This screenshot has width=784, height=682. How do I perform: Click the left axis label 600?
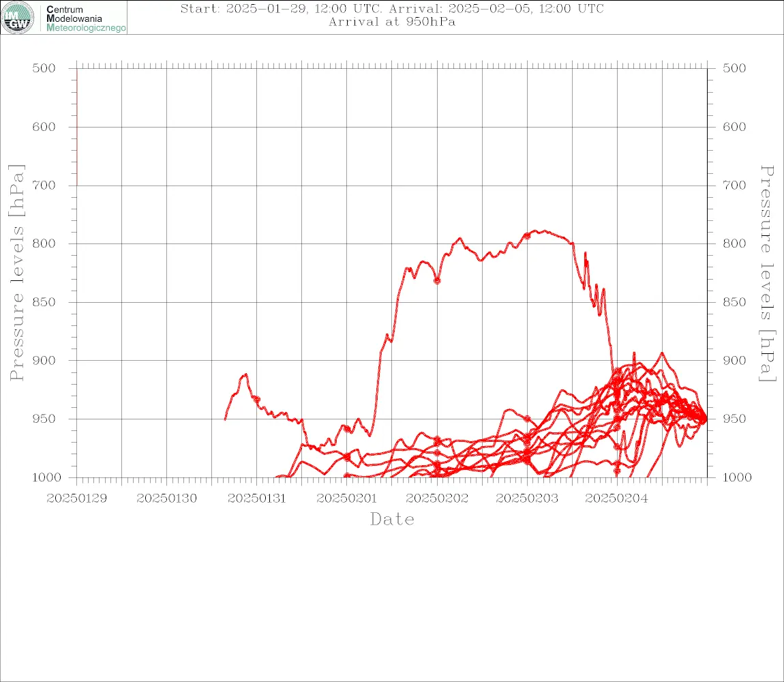[44, 127]
